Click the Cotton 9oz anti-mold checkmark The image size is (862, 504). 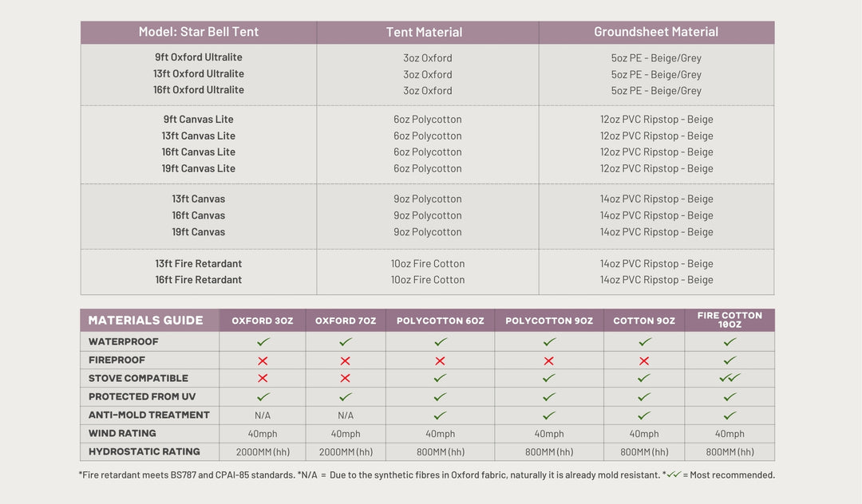tap(644, 415)
